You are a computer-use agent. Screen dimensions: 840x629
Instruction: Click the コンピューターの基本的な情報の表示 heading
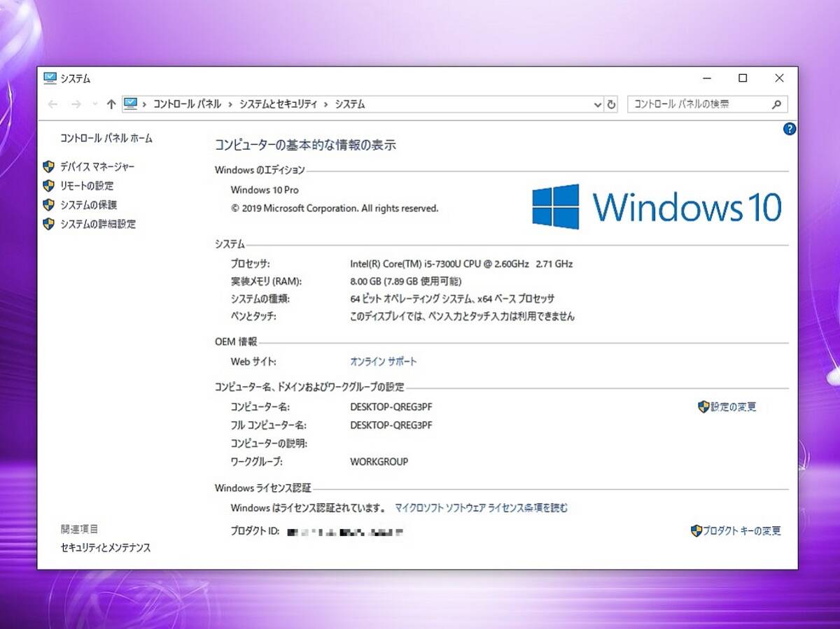pyautogui.click(x=305, y=146)
